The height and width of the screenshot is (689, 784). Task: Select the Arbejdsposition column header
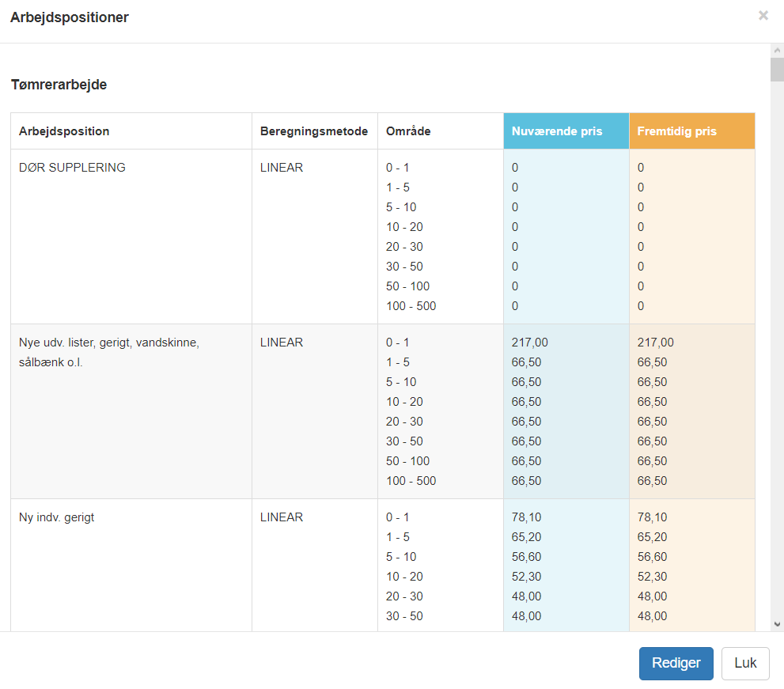(64, 131)
